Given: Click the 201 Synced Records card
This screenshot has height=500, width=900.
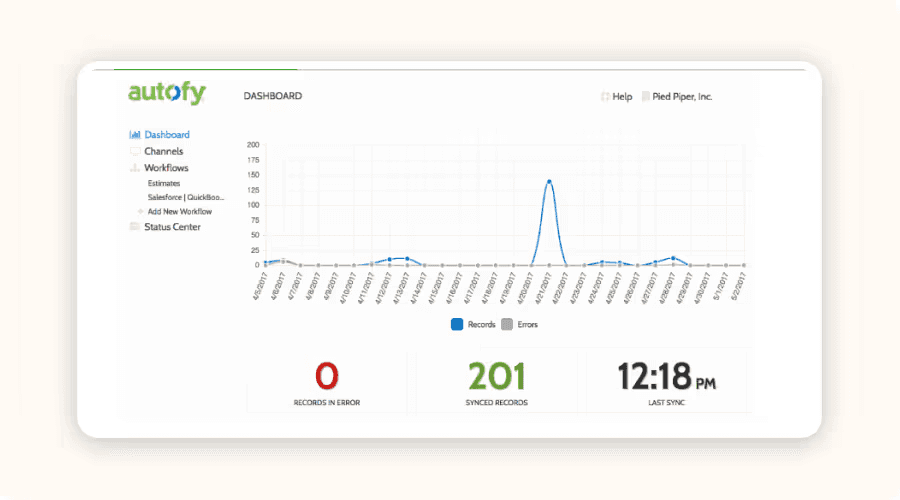Looking at the screenshot, I should pyautogui.click(x=496, y=383).
